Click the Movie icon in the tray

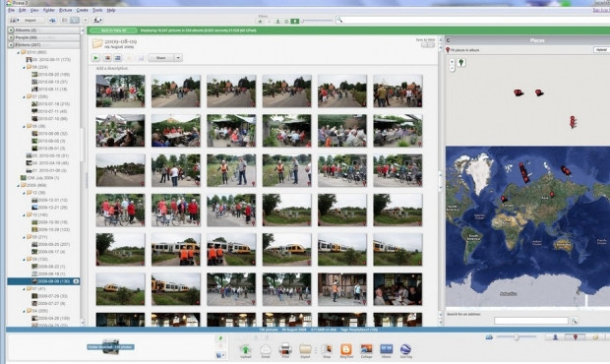tap(386, 351)
